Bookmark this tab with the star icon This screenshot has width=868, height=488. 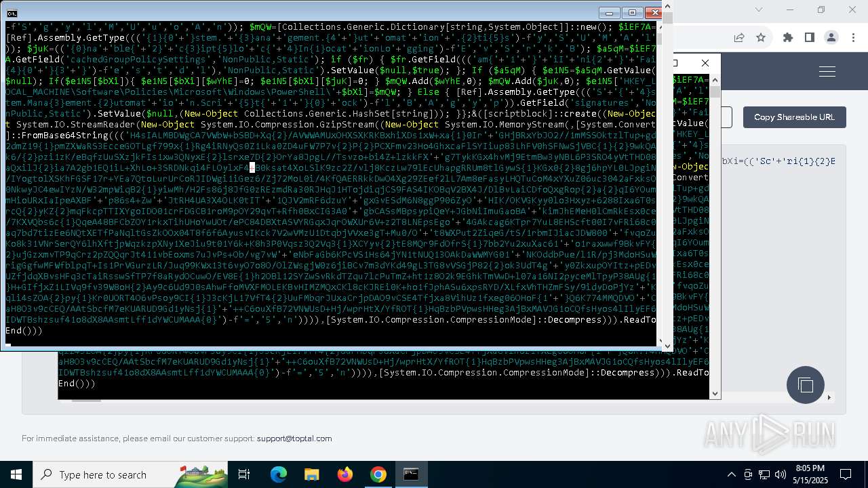click(761, 38)
